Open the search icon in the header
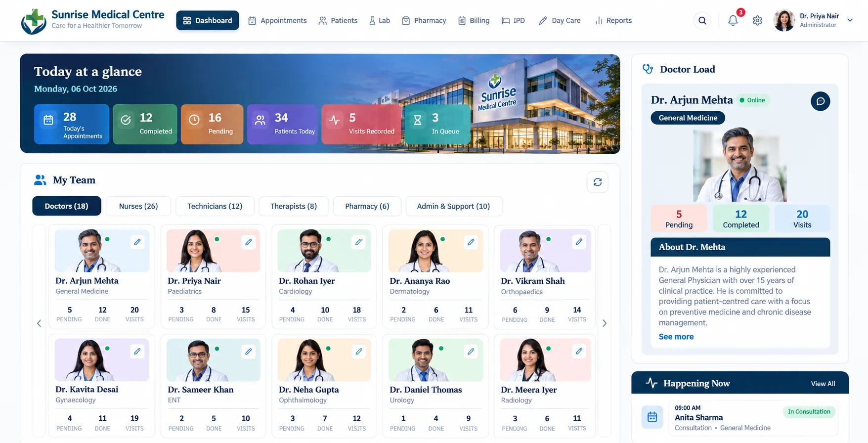868x443 pixels. point(702,21)
